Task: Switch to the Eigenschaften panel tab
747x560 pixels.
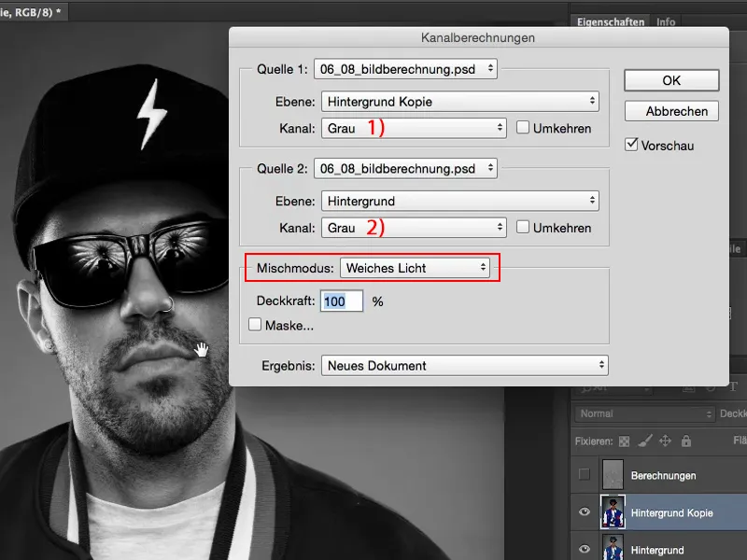Action: [611, 21]
